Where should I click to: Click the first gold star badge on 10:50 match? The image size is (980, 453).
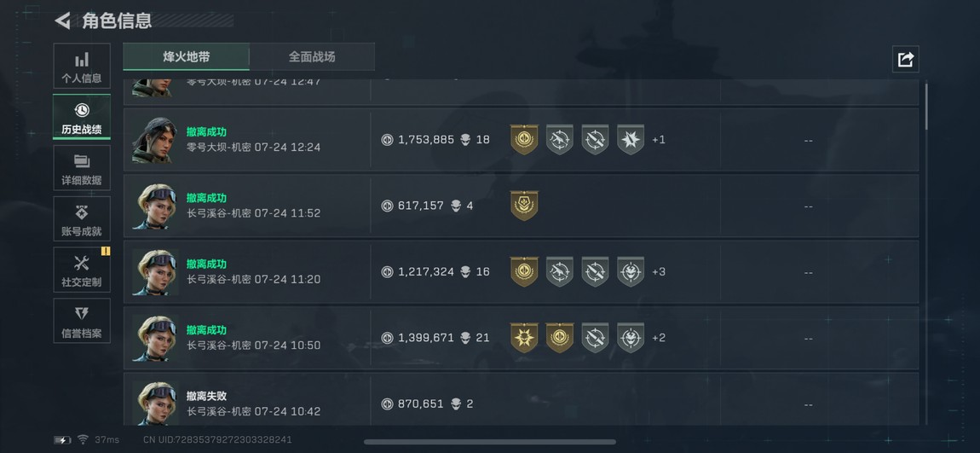(x=524, y=338)
